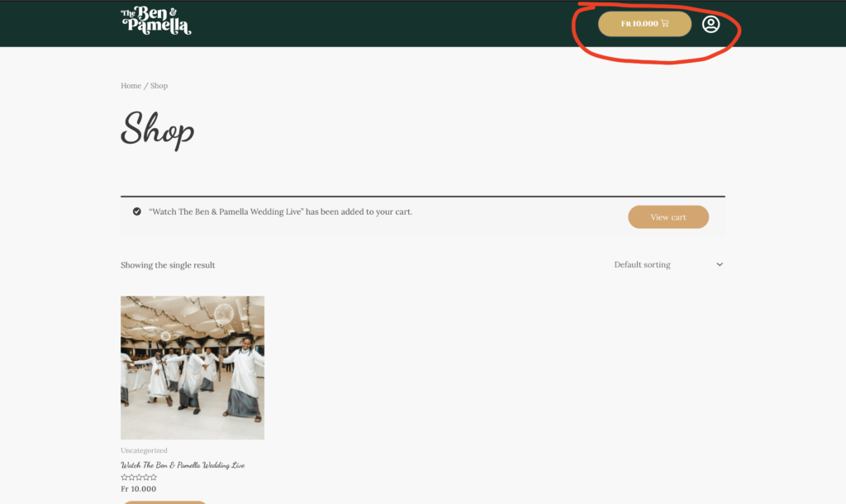
Task: Open the wedding dancers product thumbnail
Action: pyautogui.click(x=192, y=368)
